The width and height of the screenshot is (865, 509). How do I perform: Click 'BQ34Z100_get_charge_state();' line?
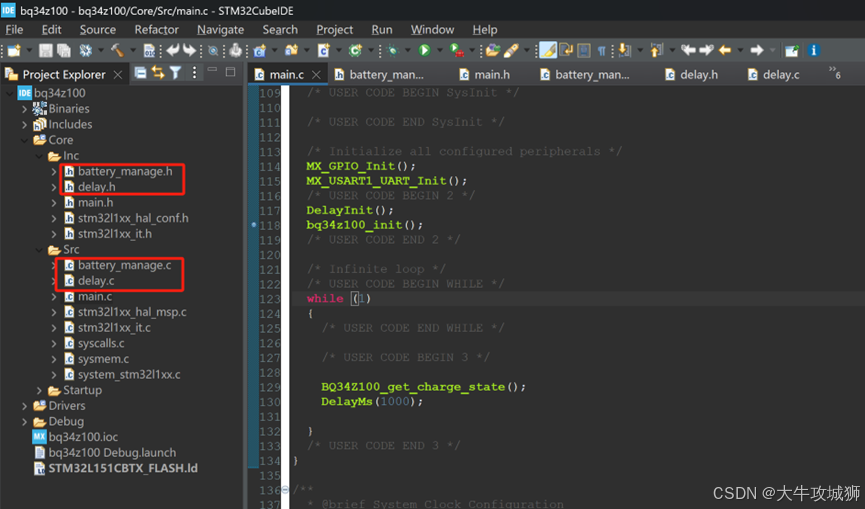coord(423,387)
